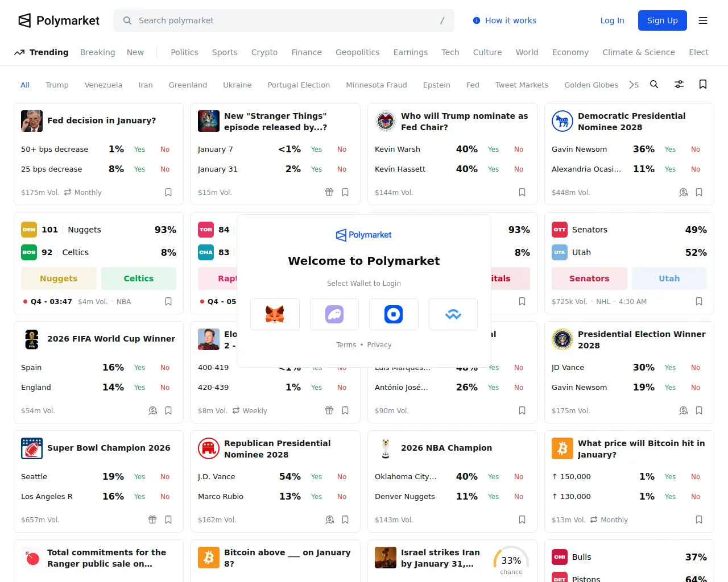Screen dimensions: 728x582
Task: Filter markets by Venezuela topic
Action: tap(104, 85)
